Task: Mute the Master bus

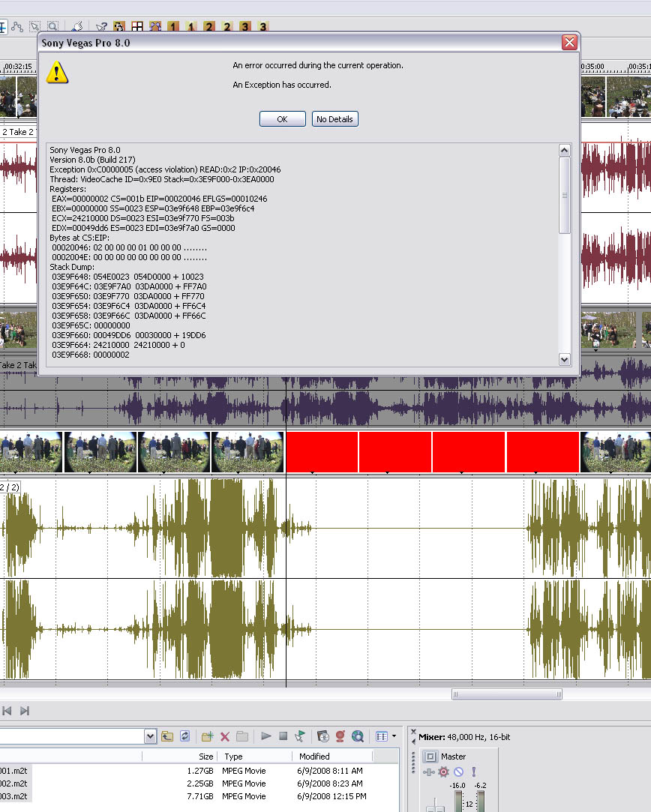Action: pos(458,772)
